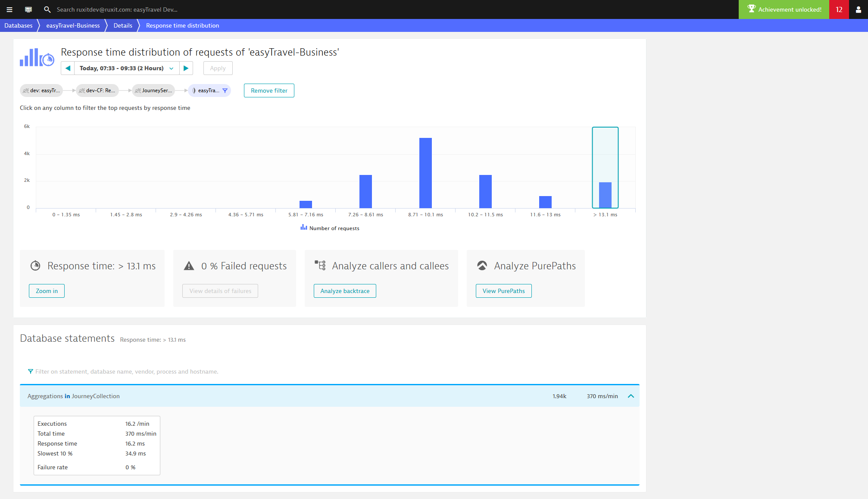Viewport: 868px width, 499px height.
Task: Click the filter funnel icon on breadcrumb
Action: [x=225, y=90]
